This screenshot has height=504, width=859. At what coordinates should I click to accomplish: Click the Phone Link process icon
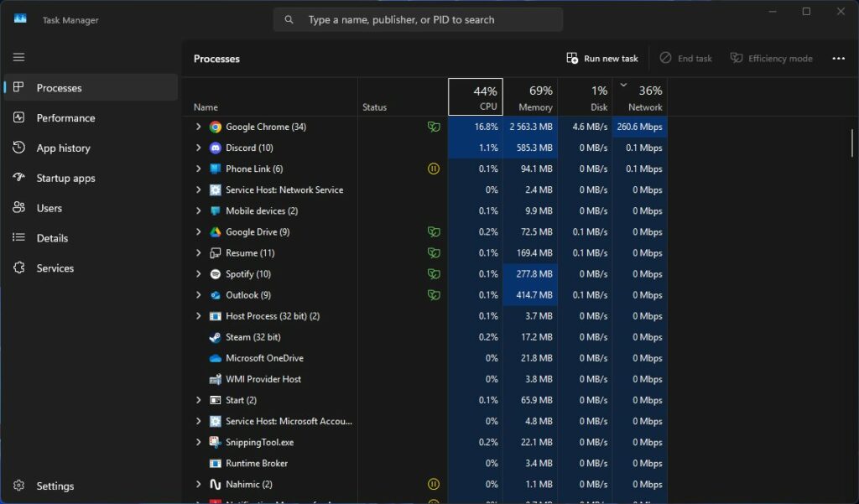pyautogui.click(x=216, y=169)
